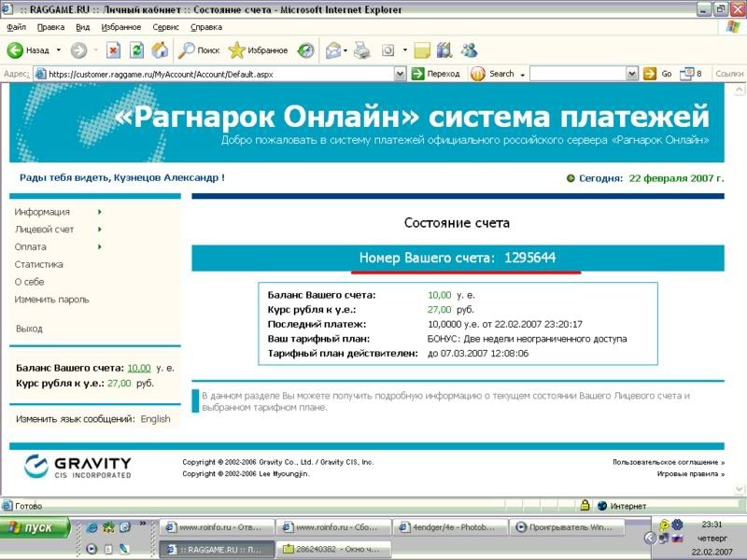Open the Research books icon
This screenshot has height=560, width=747.
[x=444, y=50]
